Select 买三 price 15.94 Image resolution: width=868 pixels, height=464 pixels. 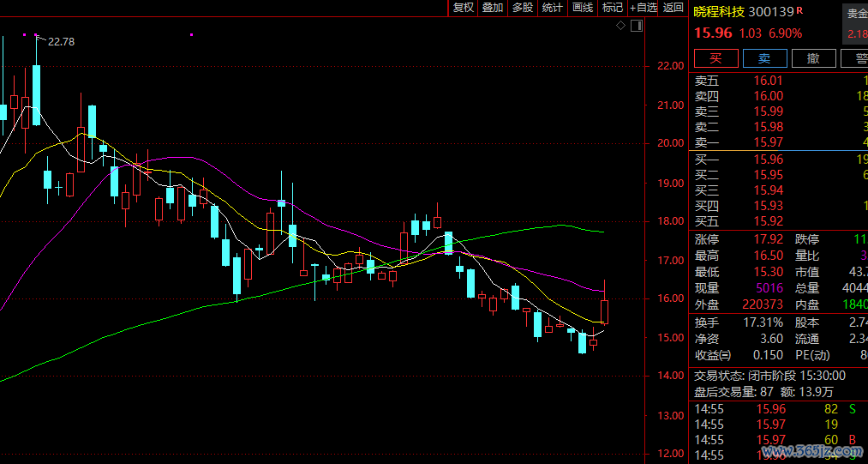(x=769, y=190)
